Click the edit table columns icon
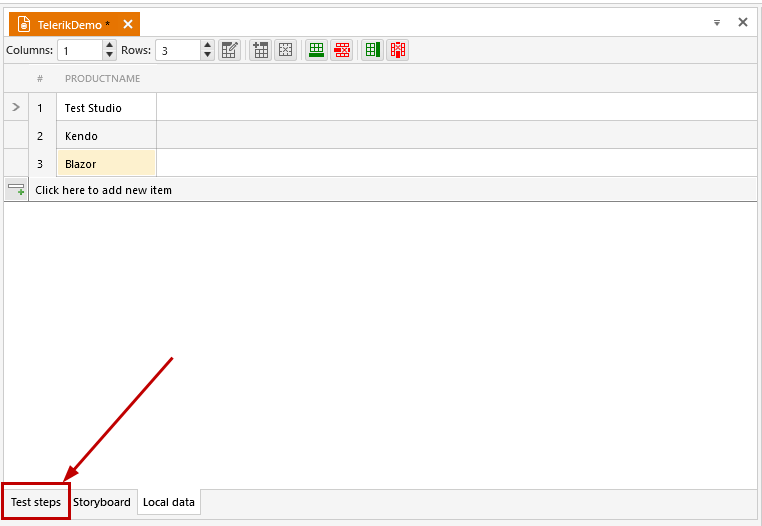The height and width of the screenshot is (526, 762). 229,50
